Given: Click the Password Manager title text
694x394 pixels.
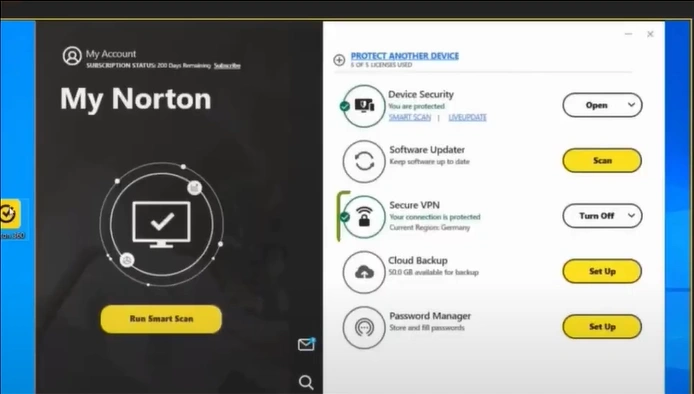Looking at the screenshot, I should point(430,316).
